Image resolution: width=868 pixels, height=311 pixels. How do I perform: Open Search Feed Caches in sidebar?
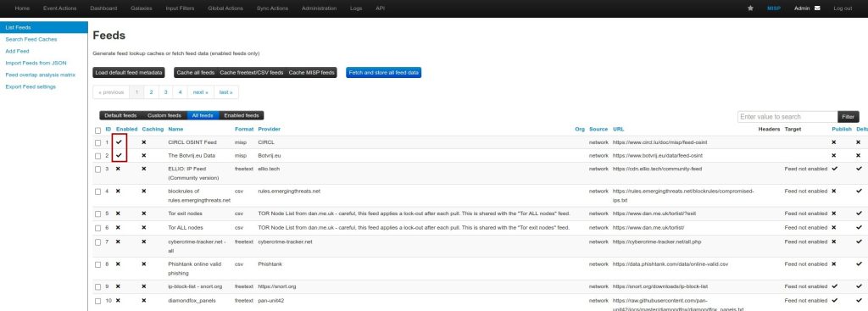coord(31,39)
